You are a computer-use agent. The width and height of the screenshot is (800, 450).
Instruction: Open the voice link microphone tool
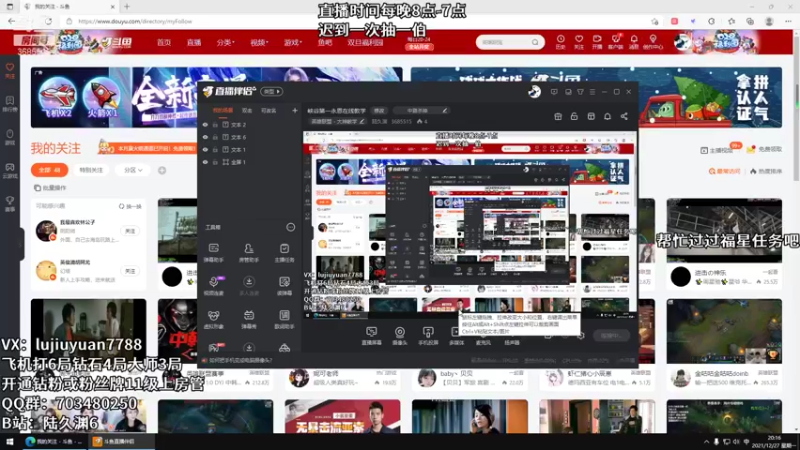pos(213,286)
